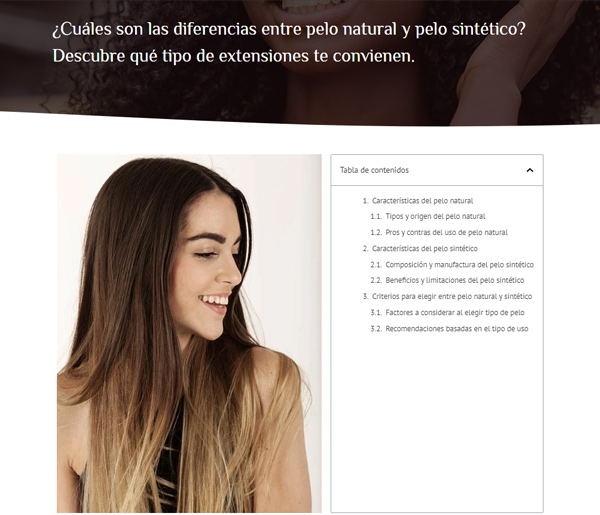The width and height of the screenshot is (600, 515).
Task: Jump to 'Recomendaciones basadas en el tipo de uso'
Action: point(457,329)
